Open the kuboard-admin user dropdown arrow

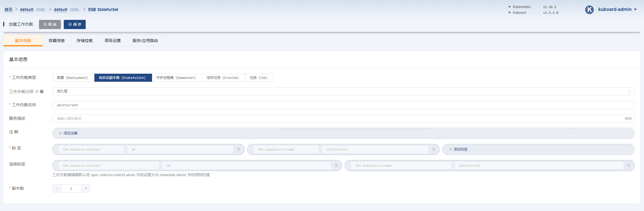click(635, 9)
